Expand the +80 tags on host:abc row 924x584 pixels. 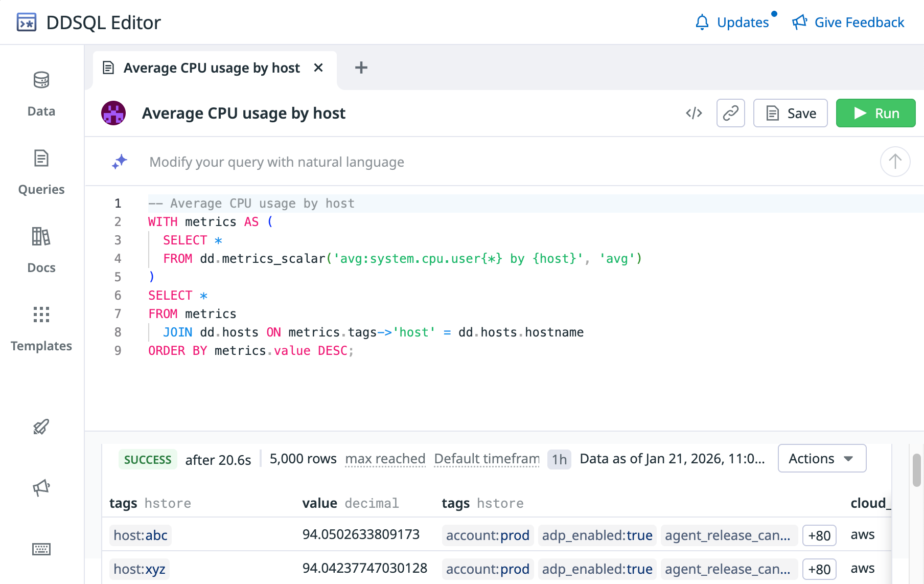tap(819, 535)
